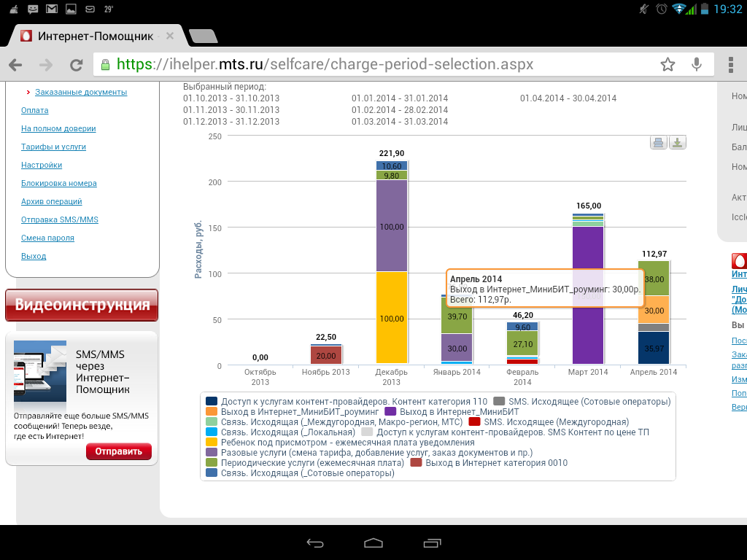This screenshot has width=747, height=560.
Task: Go back with browser back arrow
Action: point(16,65)
